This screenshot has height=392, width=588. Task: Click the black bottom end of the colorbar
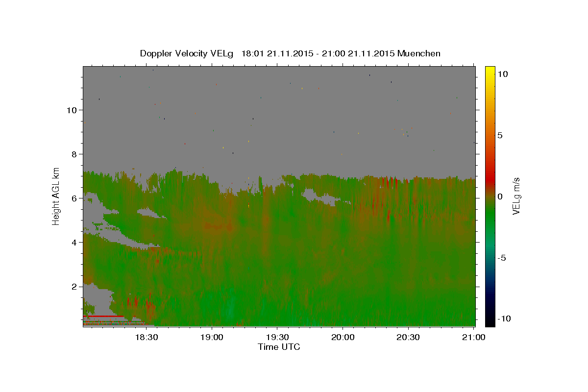490,321
